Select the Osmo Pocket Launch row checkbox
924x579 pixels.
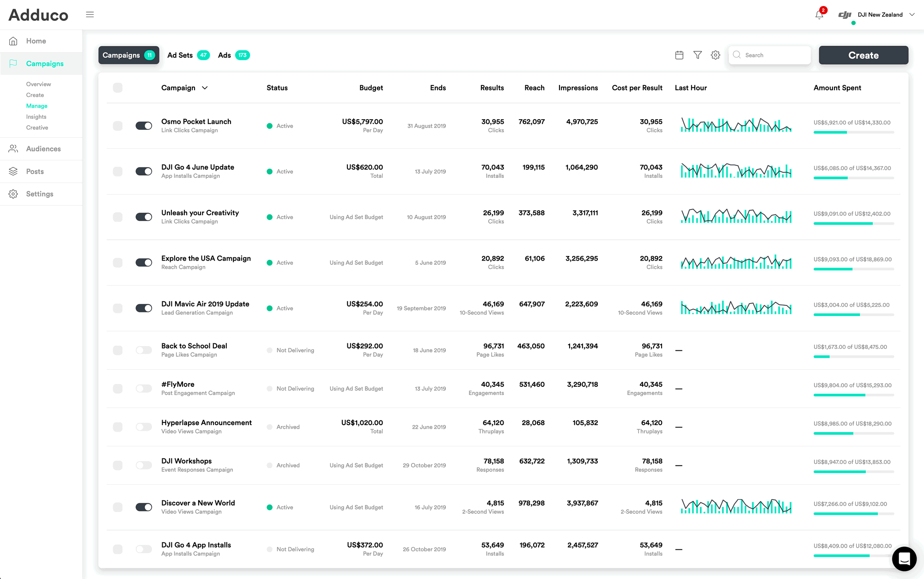coord(118,126)
